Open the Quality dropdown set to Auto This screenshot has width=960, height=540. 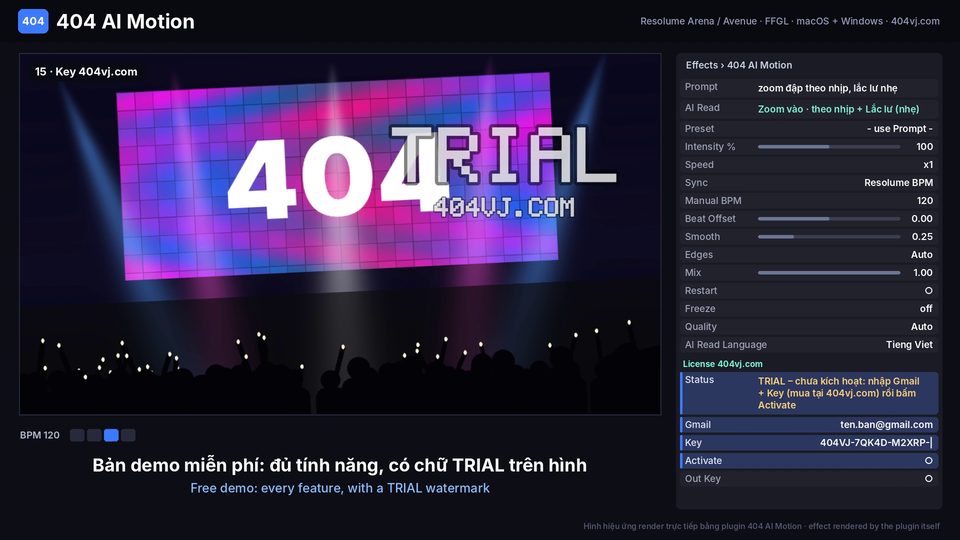(921, 327)
